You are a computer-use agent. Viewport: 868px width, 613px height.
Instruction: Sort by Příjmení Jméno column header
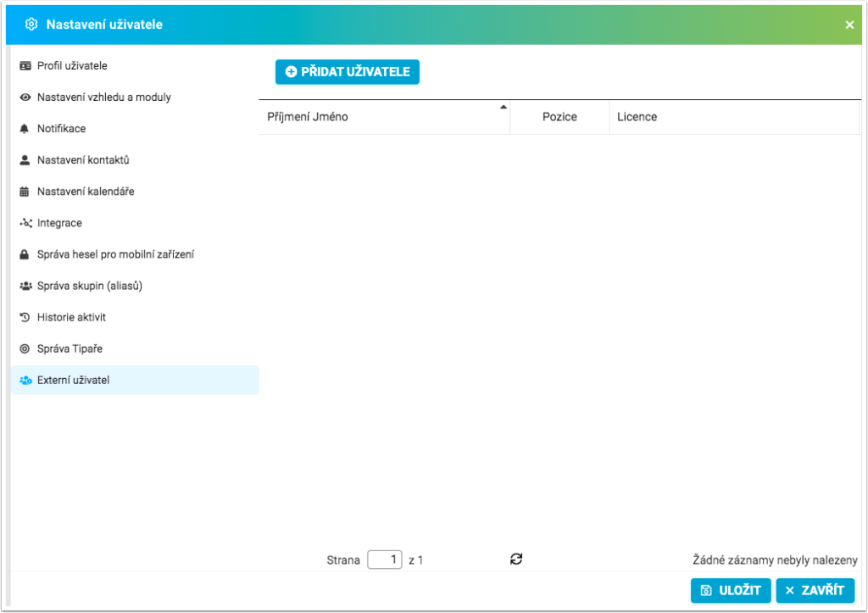[x=384, y=117]
